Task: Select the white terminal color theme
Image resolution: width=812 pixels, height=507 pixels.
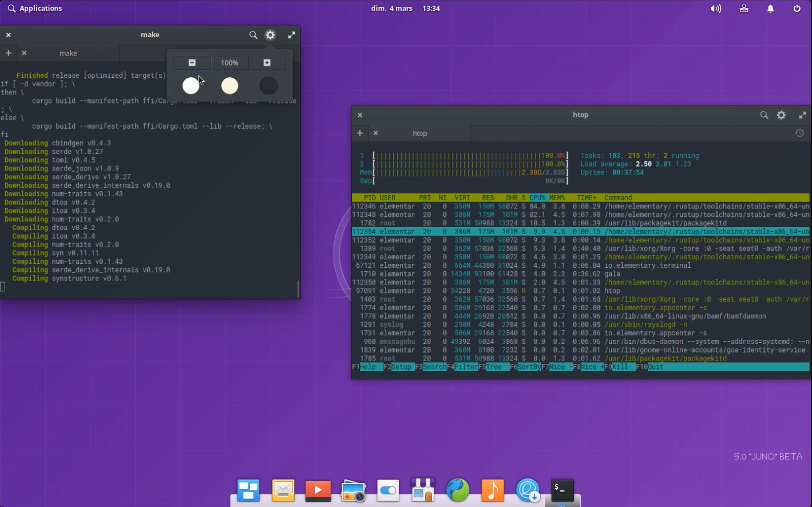Action: pyautogui.click(x=191, y=85)
